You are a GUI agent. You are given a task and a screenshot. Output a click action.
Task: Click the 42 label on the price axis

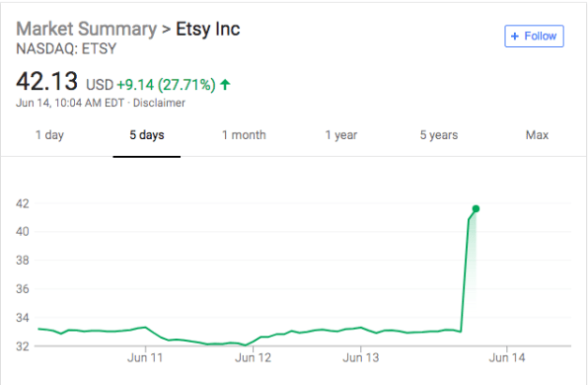coord(23,203)
